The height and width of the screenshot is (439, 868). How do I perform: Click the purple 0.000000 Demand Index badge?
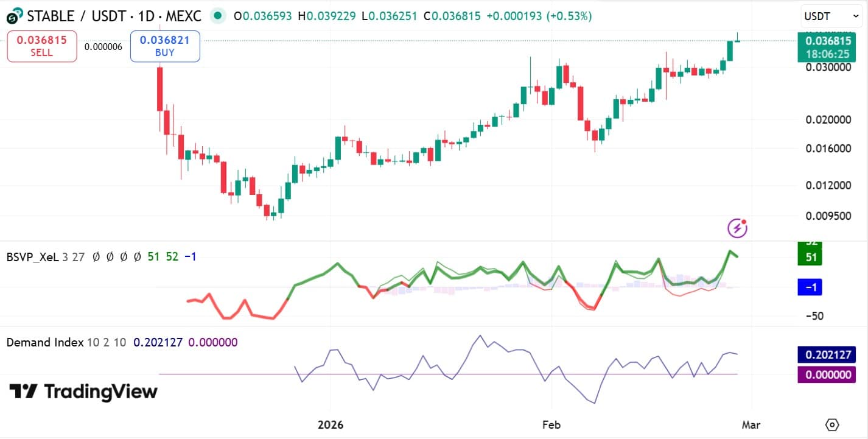[x=825, y=374]
